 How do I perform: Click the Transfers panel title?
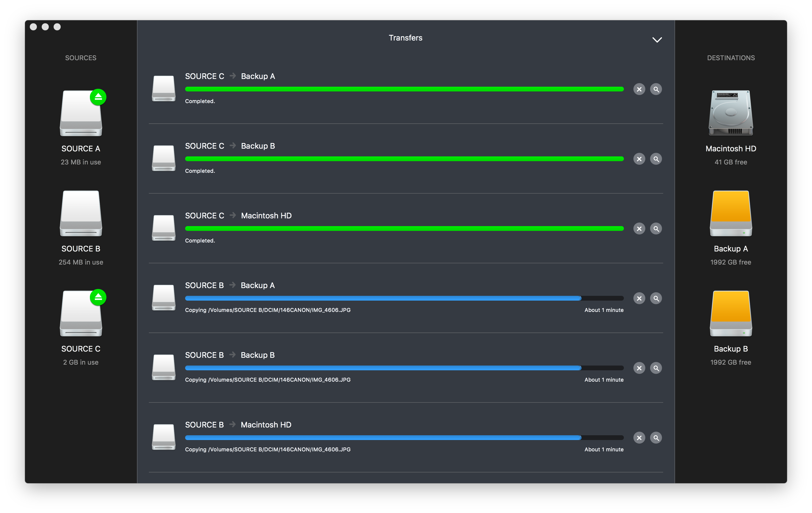405,38
